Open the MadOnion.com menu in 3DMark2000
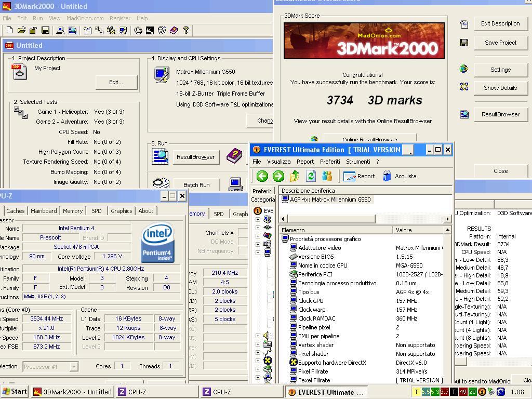 [85, 18]
